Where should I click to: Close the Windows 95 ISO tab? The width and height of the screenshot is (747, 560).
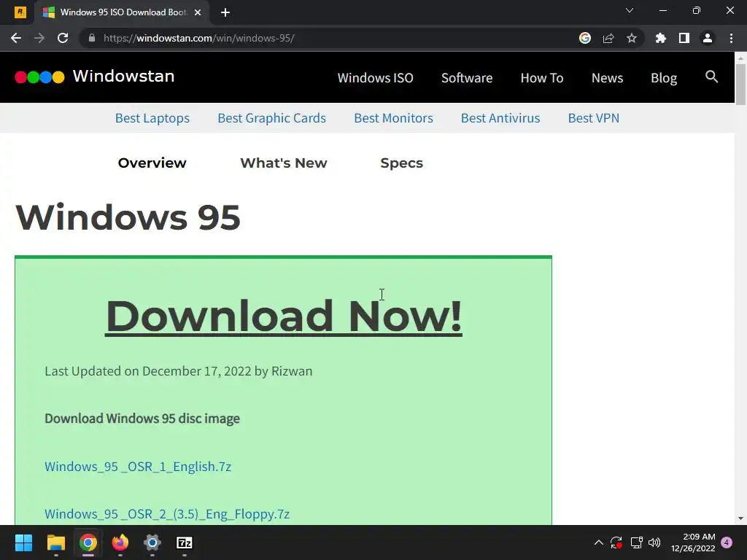tap(198, 12)
